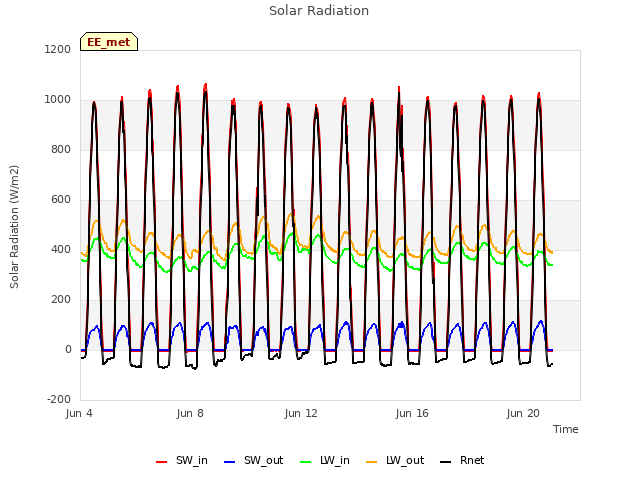This screenshot has width=640, height=480.
Task: Toggle the LW_out legend entry
Action: (x=395, y=460)
